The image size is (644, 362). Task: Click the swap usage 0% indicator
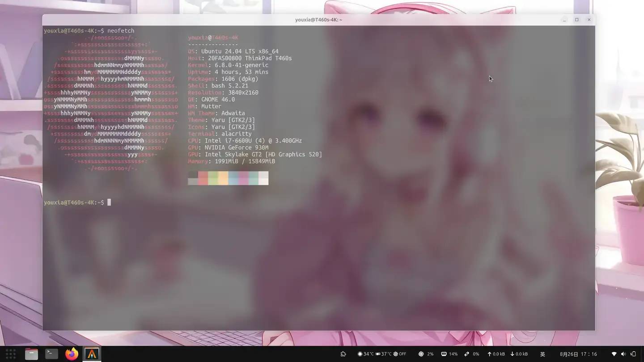(471, 354)
